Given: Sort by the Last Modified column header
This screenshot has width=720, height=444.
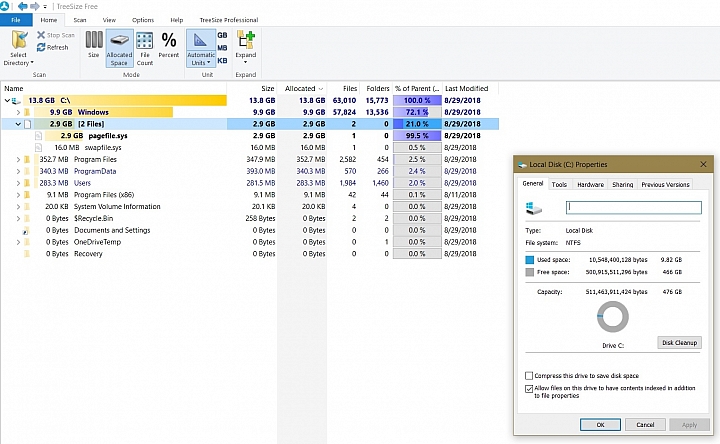Looking at the screenshot, I should pyautogui.click(x=469, y=89).
